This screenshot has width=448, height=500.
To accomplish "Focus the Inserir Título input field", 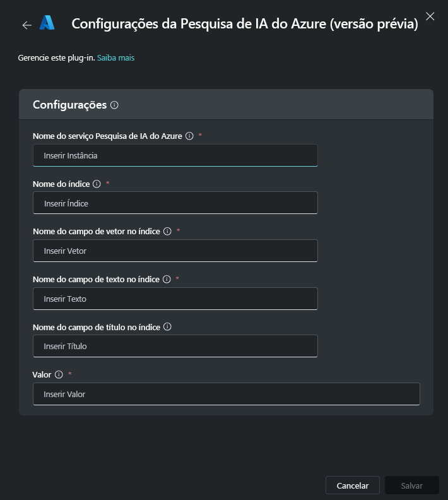I will pyautogui.click(x=175, y=346).
